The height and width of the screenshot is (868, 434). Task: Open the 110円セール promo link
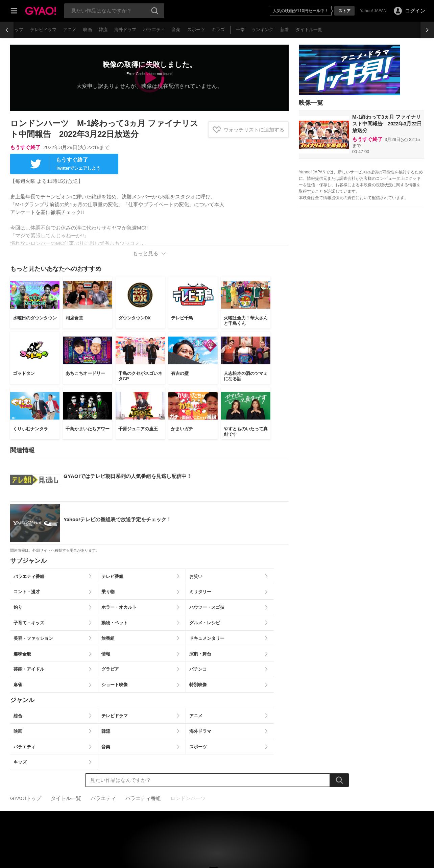tap(300, 11)
